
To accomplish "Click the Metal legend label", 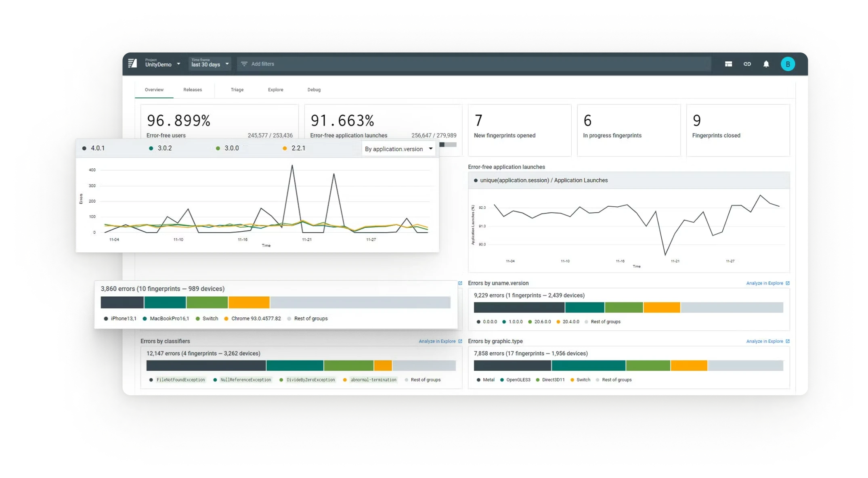I will coord(489,380).
